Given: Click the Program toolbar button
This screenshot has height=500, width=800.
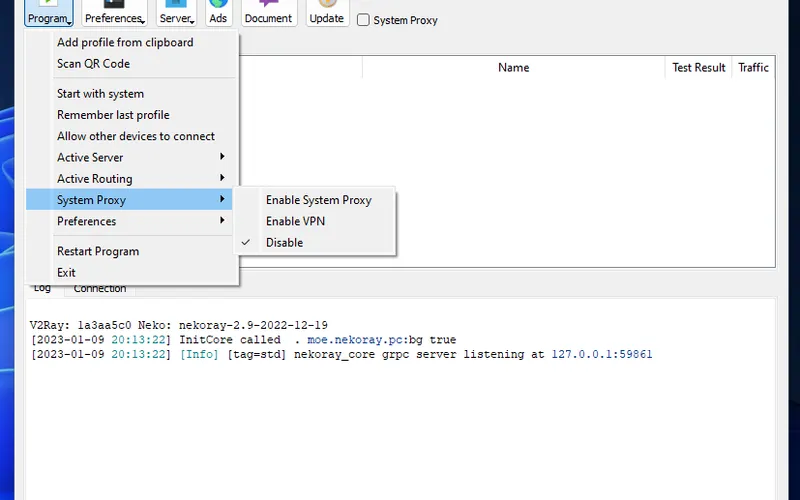Looking at the screenshot, I should [x=49, y=13].
